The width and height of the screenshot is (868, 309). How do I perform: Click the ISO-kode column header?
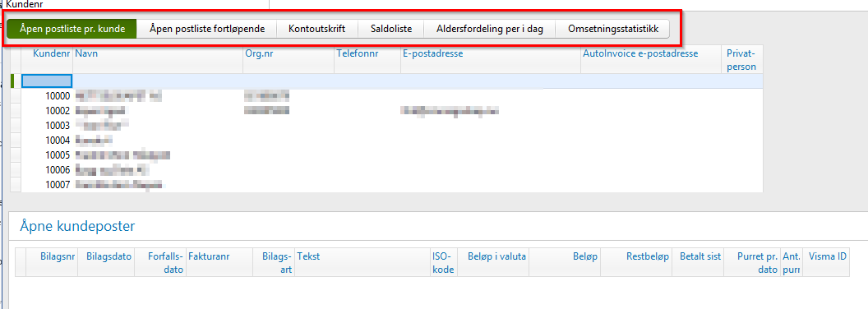pos(443,262)
